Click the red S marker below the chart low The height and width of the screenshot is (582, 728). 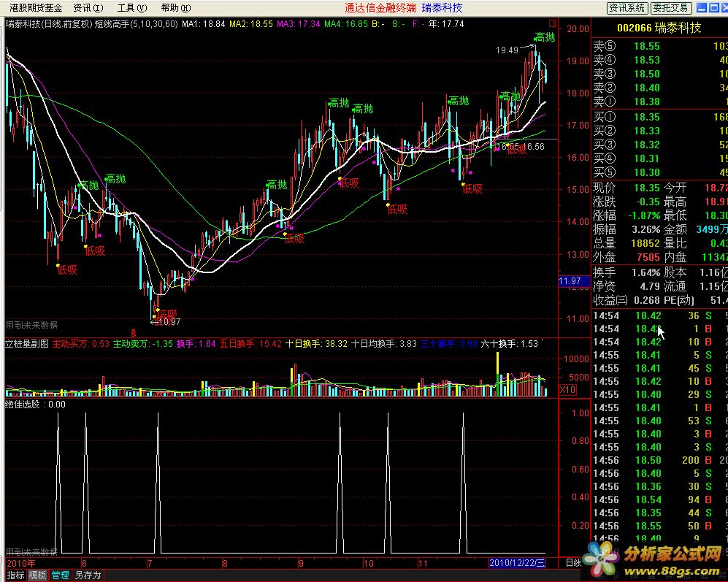point(133,332)
